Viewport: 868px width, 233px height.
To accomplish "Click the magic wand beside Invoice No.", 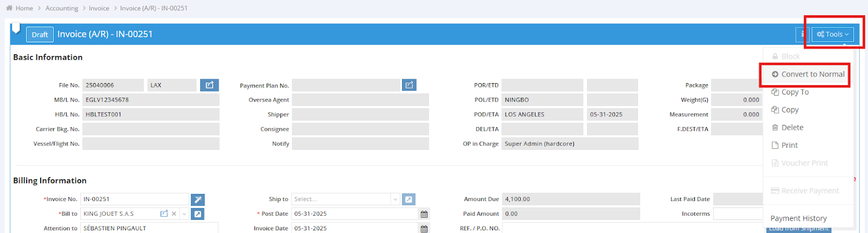I will pyautogui.click(x=198, y=200).
